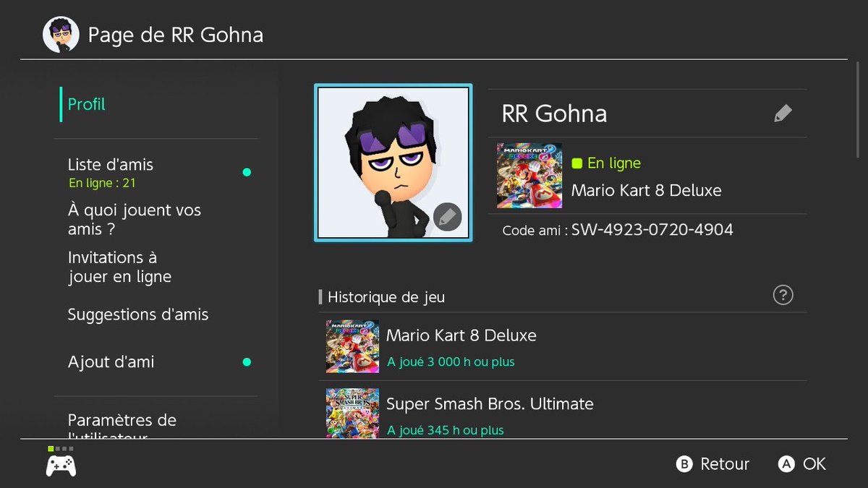Click the Mario Kart 8 Deluxe title in history
This screenshot has height=488, width=868.
[461, 335]
